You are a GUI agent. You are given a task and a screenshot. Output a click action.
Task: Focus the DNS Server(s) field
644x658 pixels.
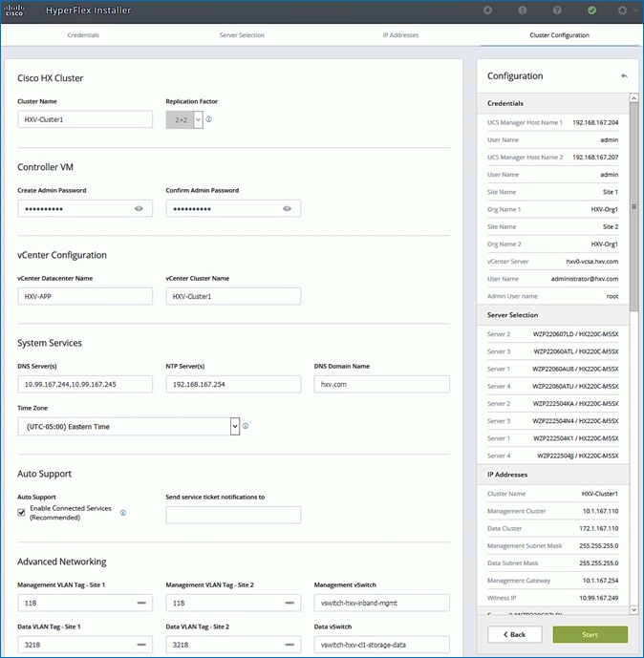click(x=85, y=384)
